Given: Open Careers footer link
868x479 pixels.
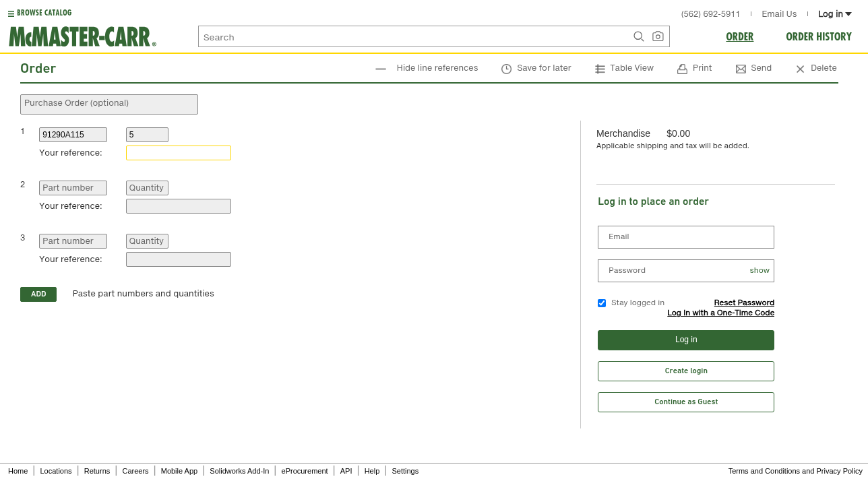Looking at the screenshot, I should click(135, 471).
